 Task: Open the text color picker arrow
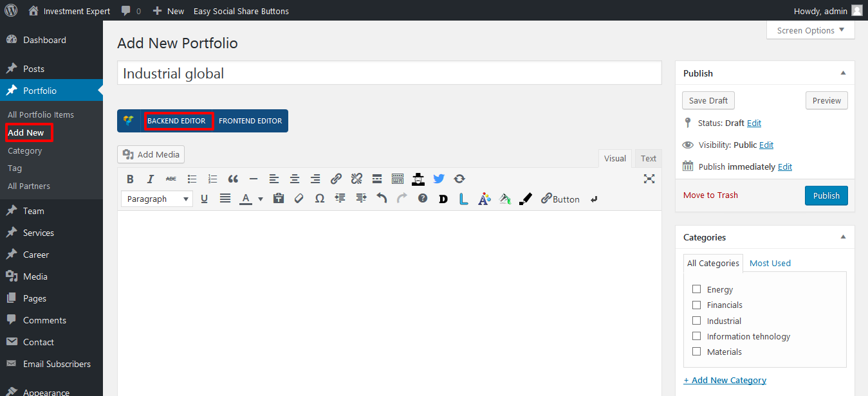[x=261, y=199]
